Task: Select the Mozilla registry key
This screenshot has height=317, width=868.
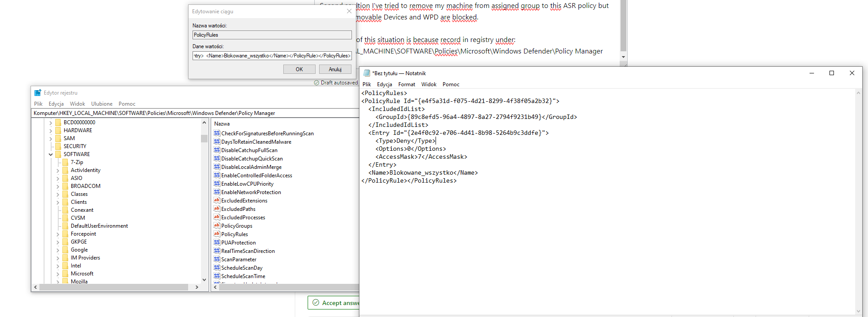Action: click(x=79, y=281)
